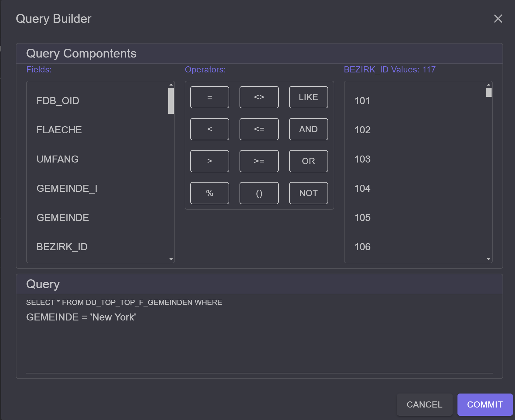Add the NOT operator

(x=308, y=193)
